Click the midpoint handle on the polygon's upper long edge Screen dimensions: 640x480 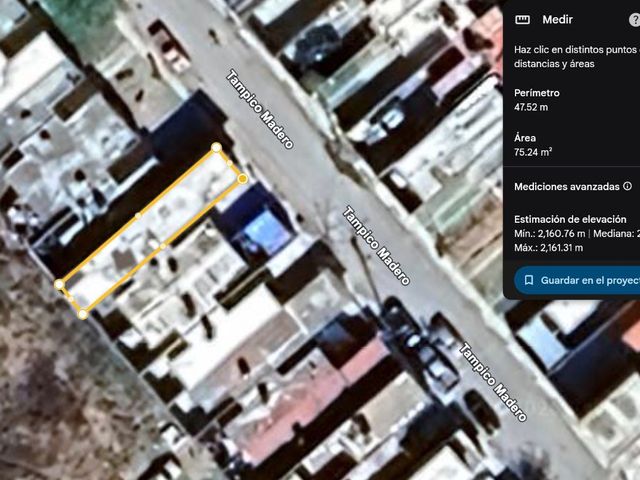click(x=138, y=215)
